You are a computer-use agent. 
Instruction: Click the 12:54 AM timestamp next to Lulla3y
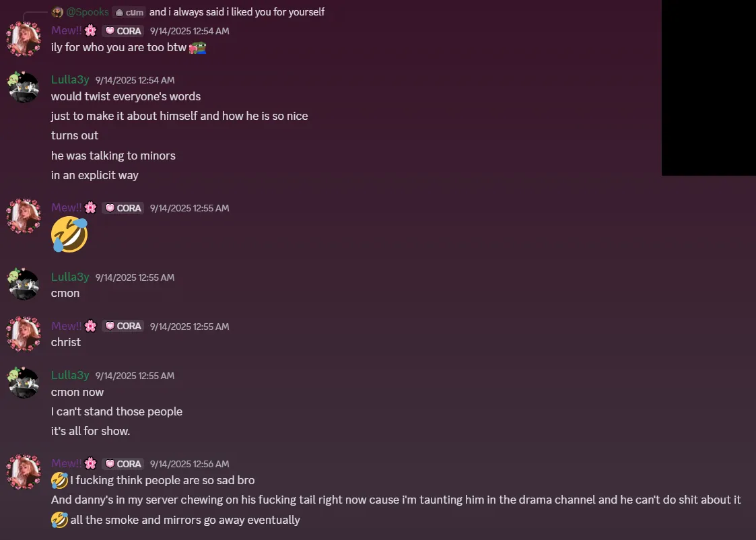135,80
